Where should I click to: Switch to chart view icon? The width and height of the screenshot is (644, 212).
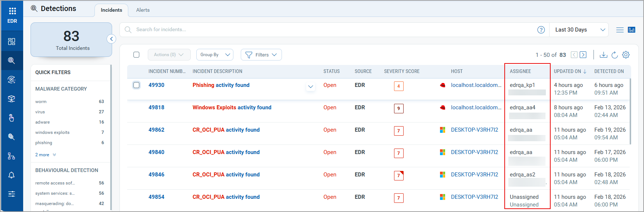coord(632,30)
